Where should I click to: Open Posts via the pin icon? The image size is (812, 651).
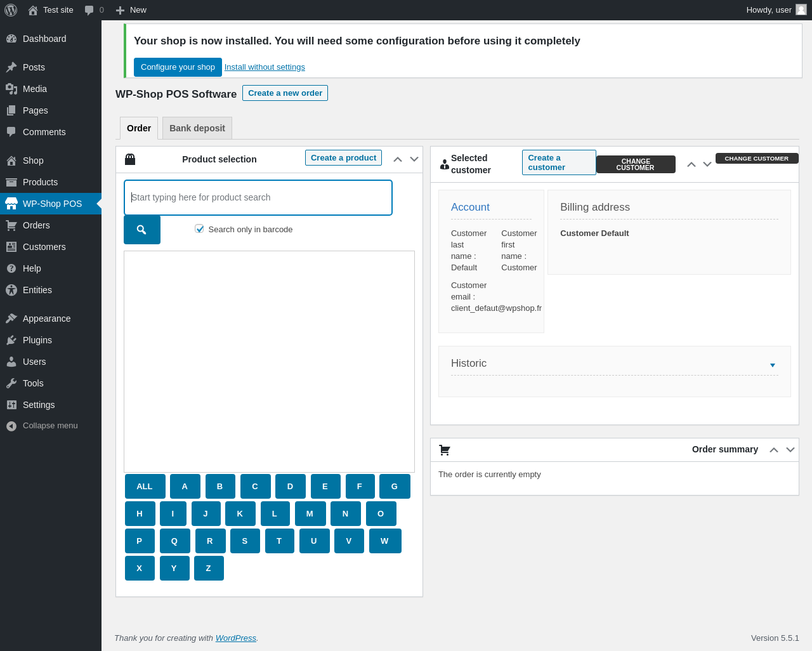(x=11, y=67)
